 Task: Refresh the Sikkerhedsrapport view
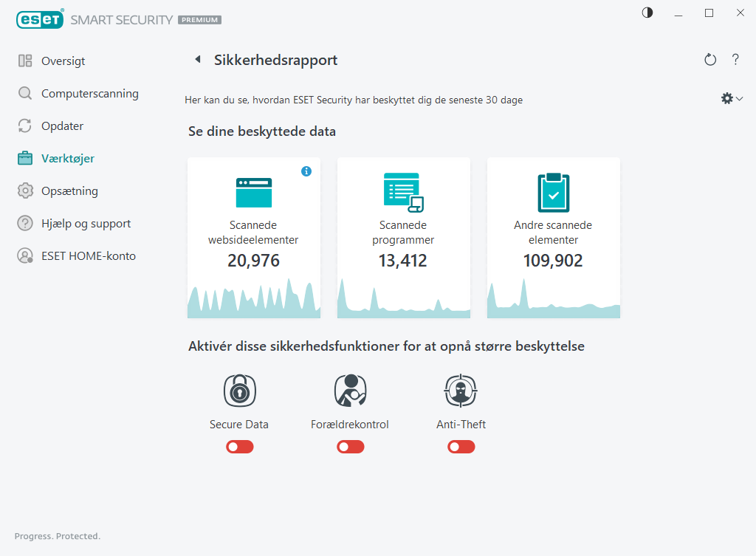[709, 59]
